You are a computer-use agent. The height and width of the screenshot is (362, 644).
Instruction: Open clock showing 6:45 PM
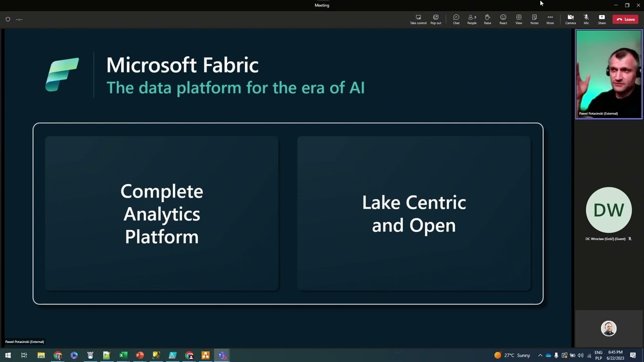pyautogui.click(x=616, y=355)
